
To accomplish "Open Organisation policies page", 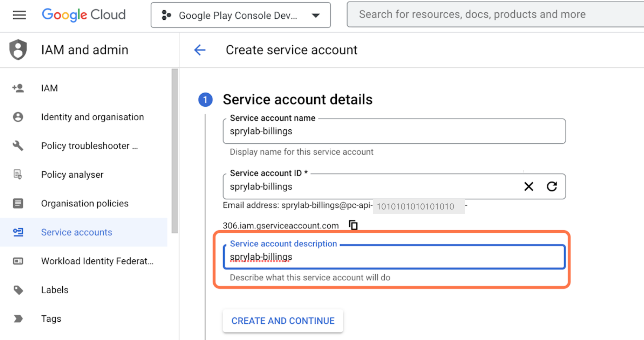I will 85,204.
